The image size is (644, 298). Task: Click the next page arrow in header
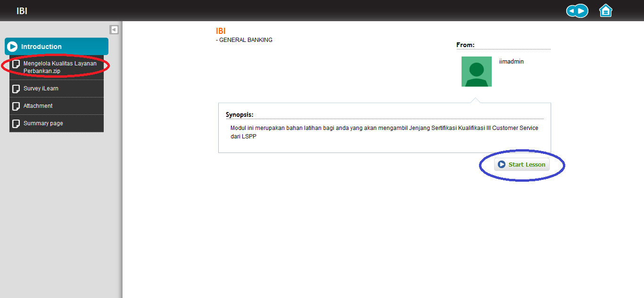tap(582, 11)
